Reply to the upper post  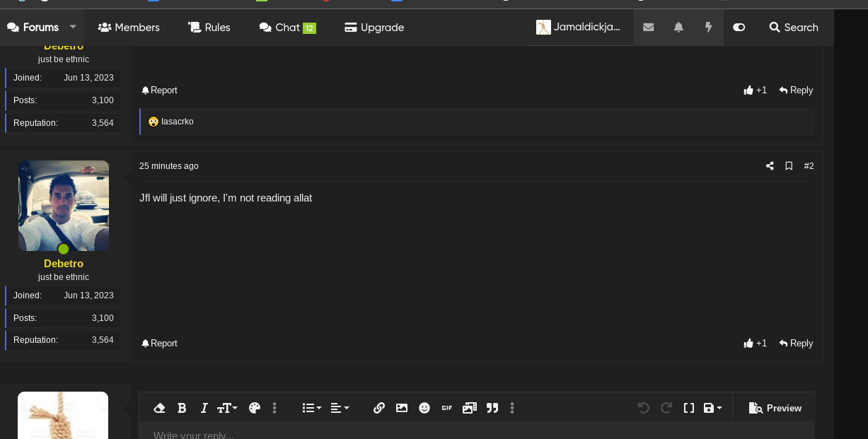click(x=797, y=90)
